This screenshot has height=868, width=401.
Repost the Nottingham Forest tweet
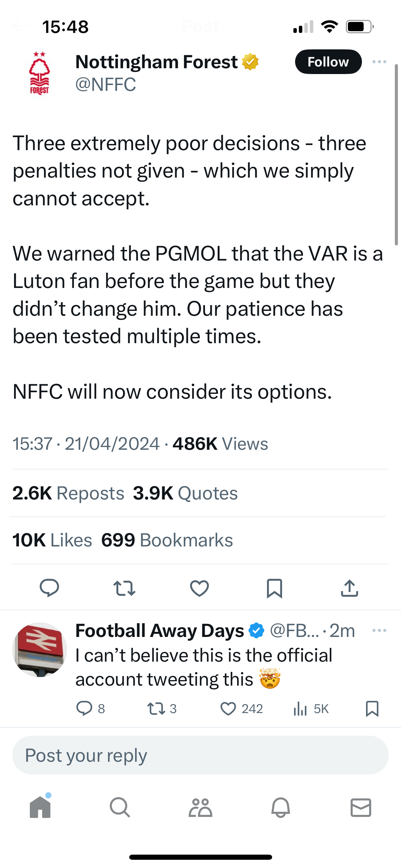point(124,588)
